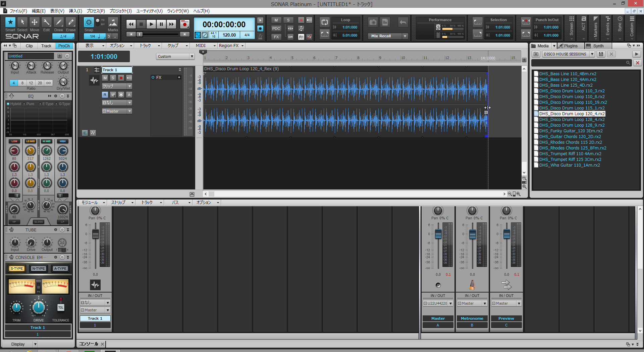Click the Track 1 waveform icon
Screen dimensions: 644x352
pos(94,80)
